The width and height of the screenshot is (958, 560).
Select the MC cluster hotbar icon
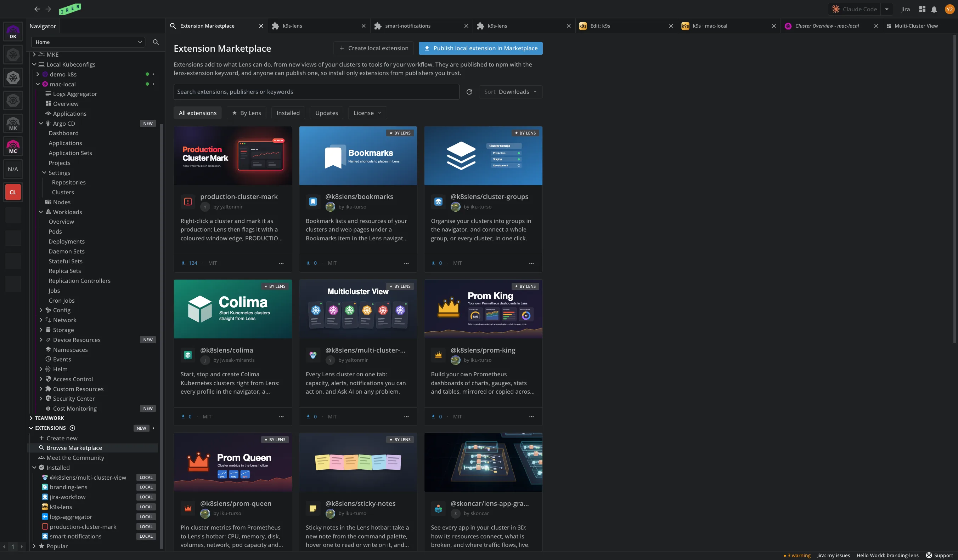(x=13, y=146)
